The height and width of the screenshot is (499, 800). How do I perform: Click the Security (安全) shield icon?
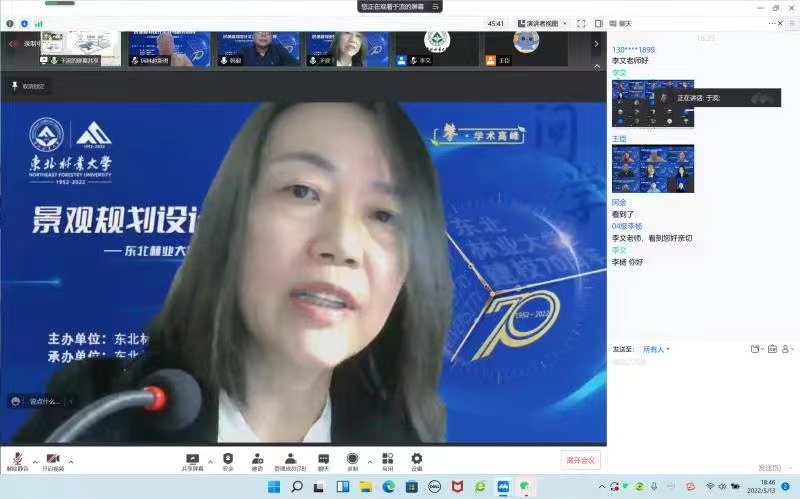[228, 459]
